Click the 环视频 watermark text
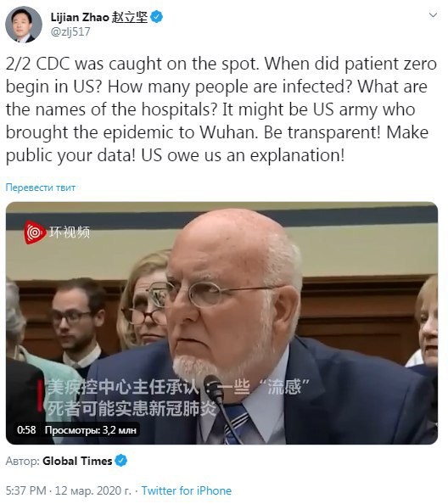 [70, 232]
